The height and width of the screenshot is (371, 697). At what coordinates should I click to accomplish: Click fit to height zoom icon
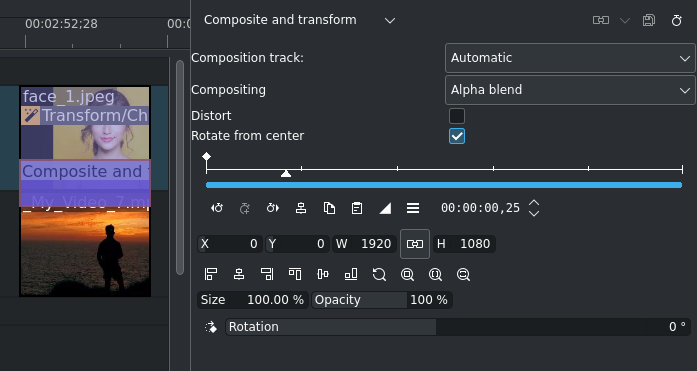[463, 275]
